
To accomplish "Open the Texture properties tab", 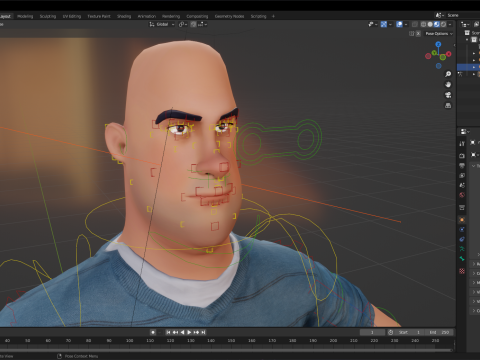I will pyautogui.click(x=462, y=271).
